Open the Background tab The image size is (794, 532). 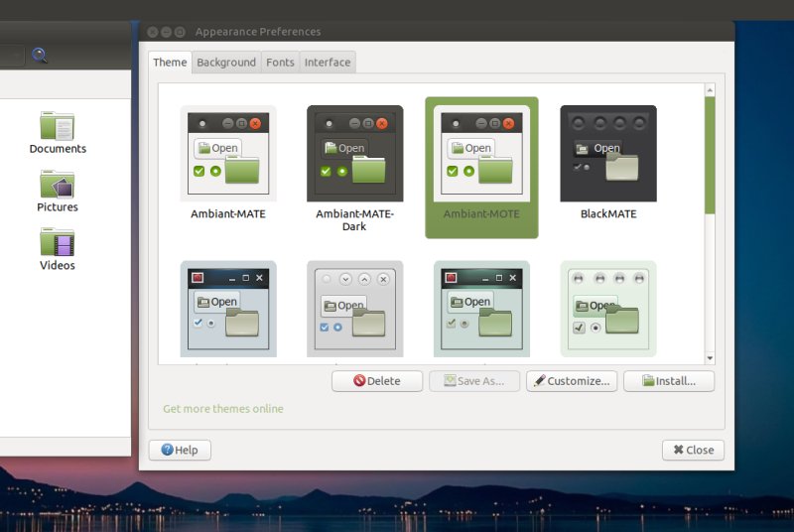tap(226, 63)
